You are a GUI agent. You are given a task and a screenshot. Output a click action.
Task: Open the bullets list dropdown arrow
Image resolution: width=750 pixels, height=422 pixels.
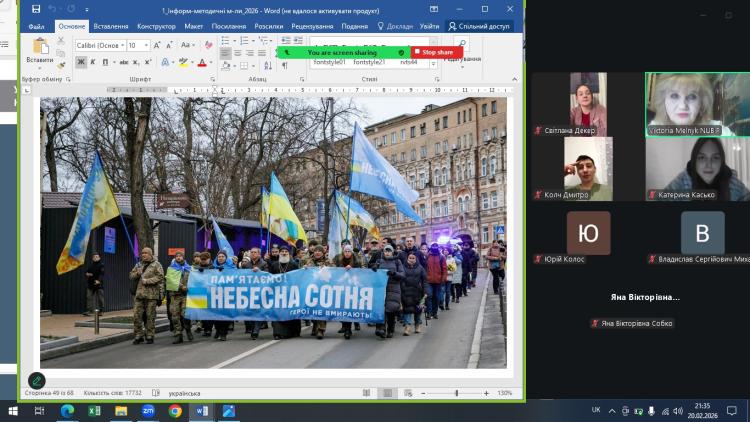coord(234,41)
